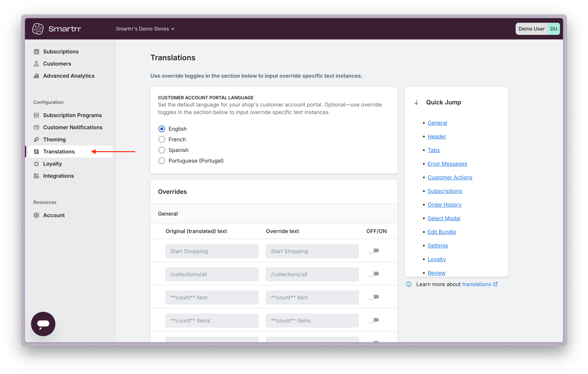This screenshot has height=374, width=588.
Task: Click the Quick Jump down arrow icon
Action: (x=416, y=102)
